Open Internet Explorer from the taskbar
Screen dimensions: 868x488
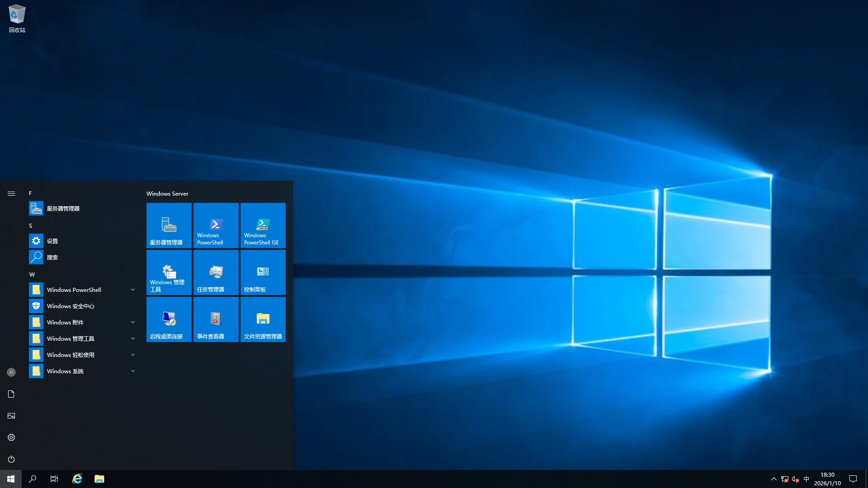point(77,479)
